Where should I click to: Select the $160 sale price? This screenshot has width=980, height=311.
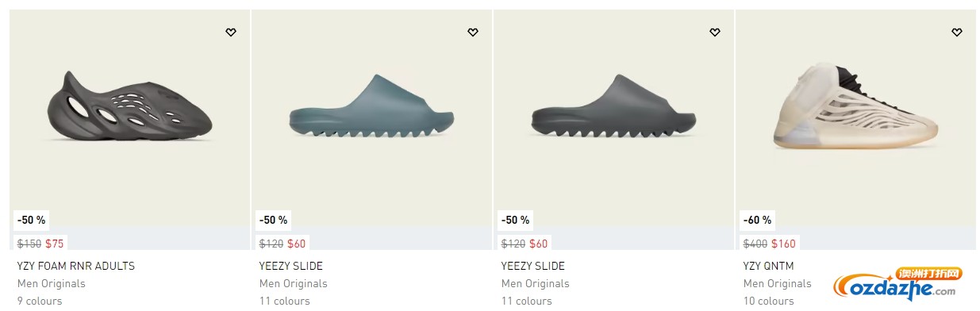coord(783,244)
